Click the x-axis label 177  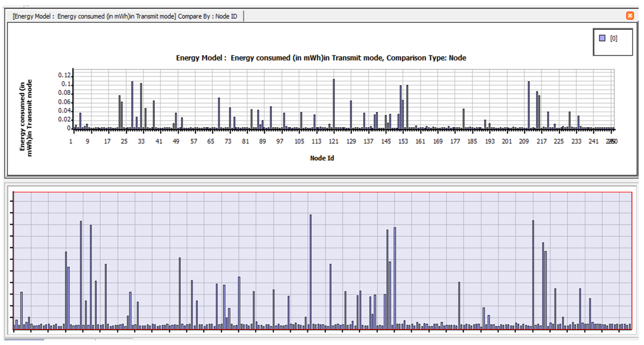(455, 141)
